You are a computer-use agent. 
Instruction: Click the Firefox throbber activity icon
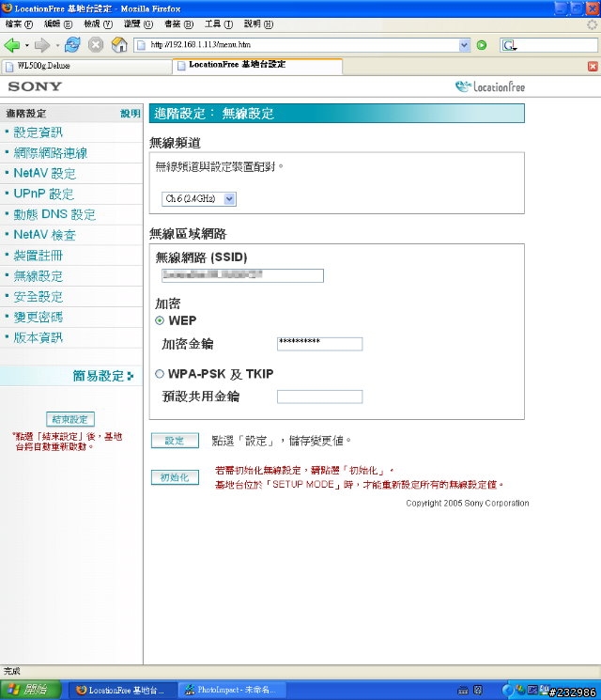592,24
